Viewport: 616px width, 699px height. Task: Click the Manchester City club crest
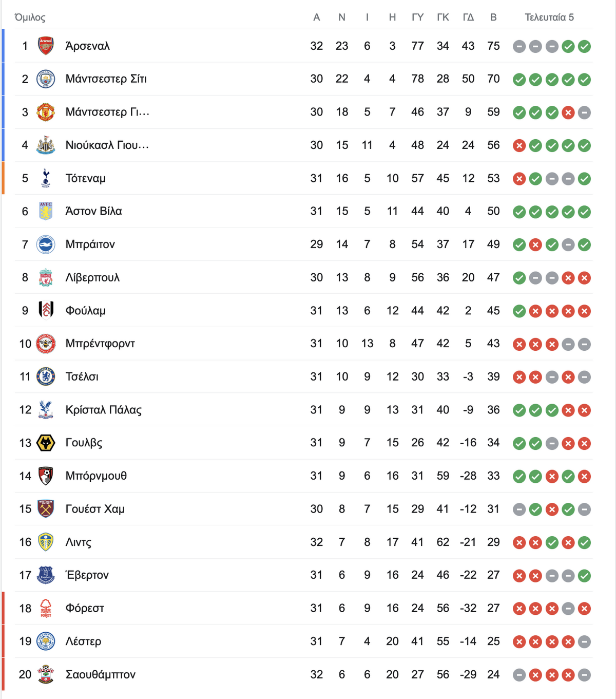[x=46, y=79]
